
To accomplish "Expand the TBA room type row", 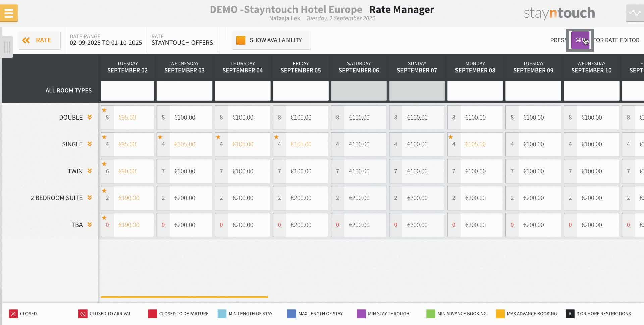I will tap(90, 225).
